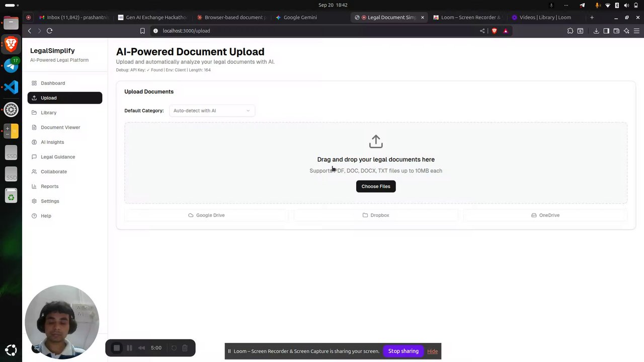This screenshot has width=644, height=362.
Task: Open Settings in the sidebar
Action: 65,201
